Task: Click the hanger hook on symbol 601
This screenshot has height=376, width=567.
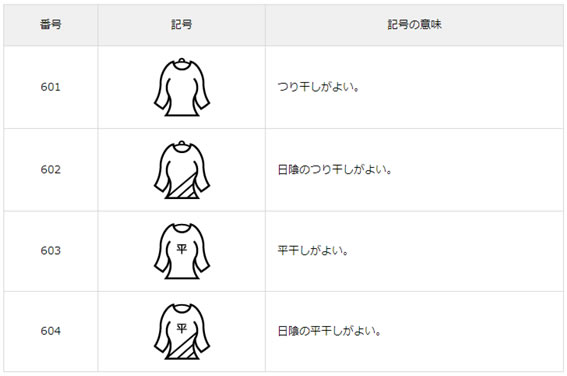Action: (182, 60)
